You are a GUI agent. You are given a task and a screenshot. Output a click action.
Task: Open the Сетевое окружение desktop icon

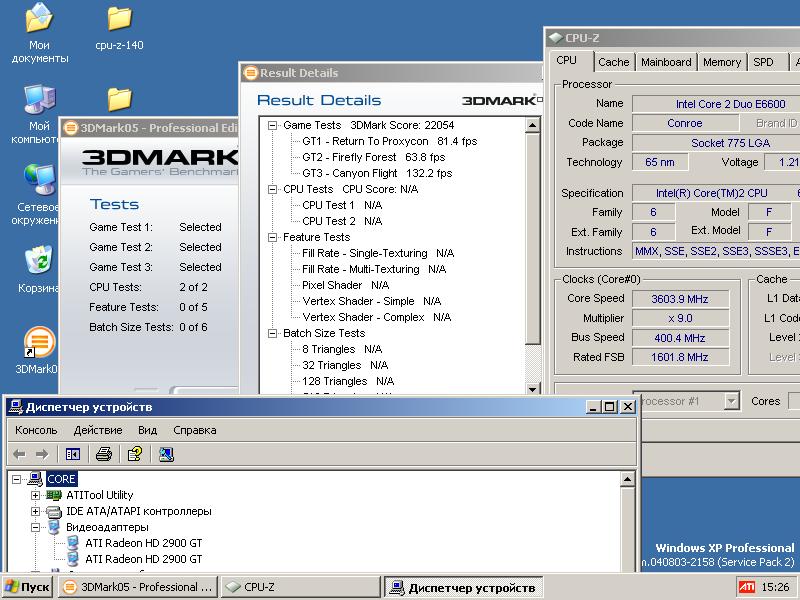(39, 180)
